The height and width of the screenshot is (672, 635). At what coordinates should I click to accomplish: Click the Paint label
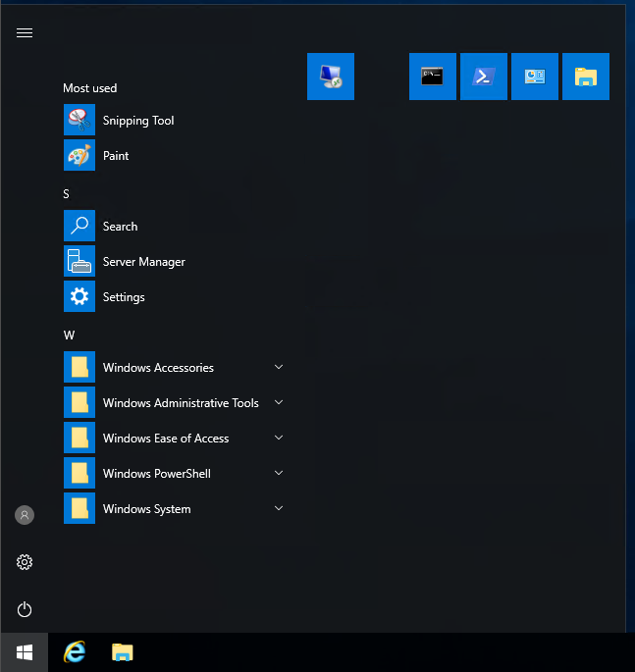click(x=116, y=156)
